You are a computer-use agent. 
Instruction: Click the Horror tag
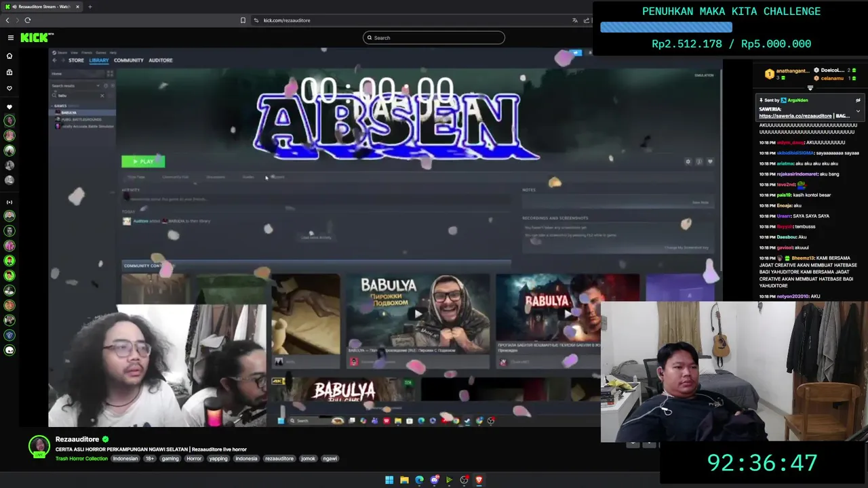[x=194, y=458]
